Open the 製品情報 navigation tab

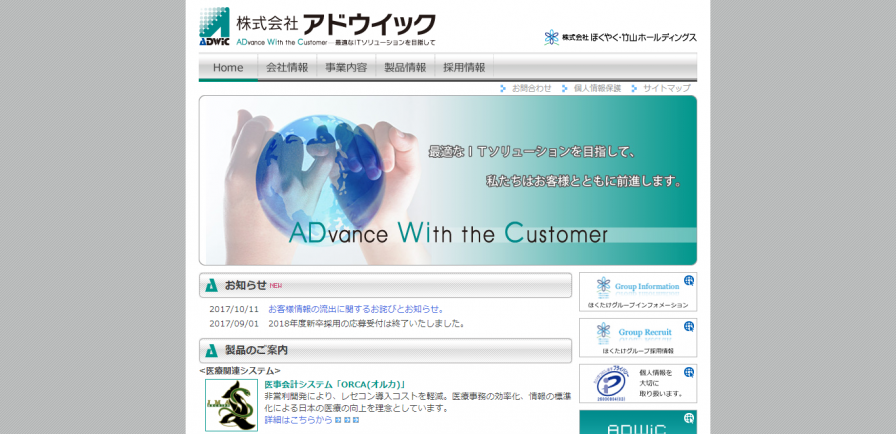(405, 67)
